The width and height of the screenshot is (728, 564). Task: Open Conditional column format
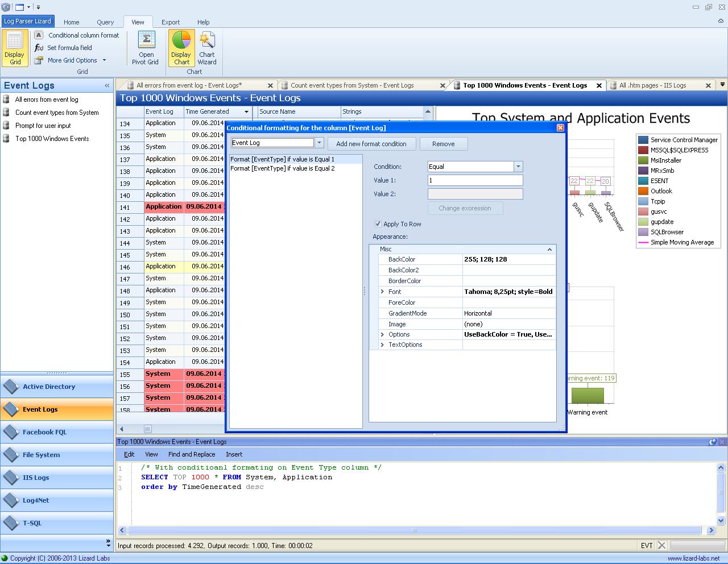tap(84, 35)
